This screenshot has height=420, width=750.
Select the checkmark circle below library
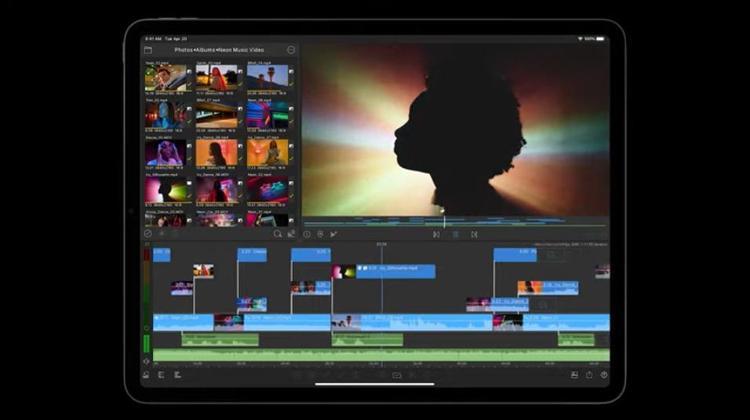point(148,234)
